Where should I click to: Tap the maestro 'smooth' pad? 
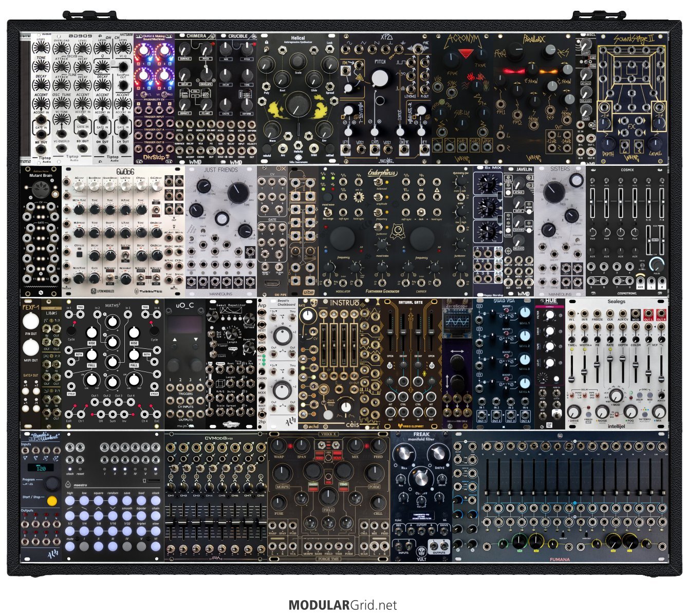[127, 516]
